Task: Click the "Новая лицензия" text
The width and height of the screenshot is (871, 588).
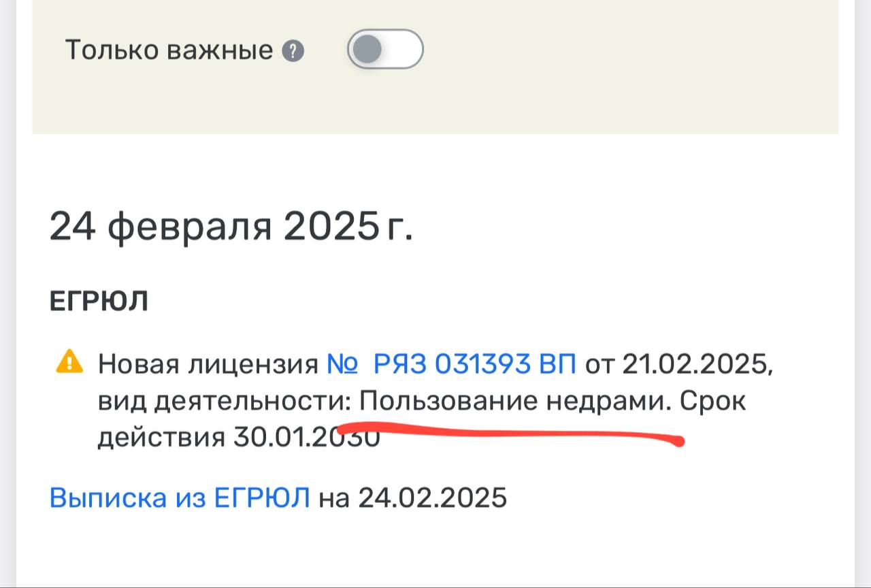Action: click(x=208, y=365)
